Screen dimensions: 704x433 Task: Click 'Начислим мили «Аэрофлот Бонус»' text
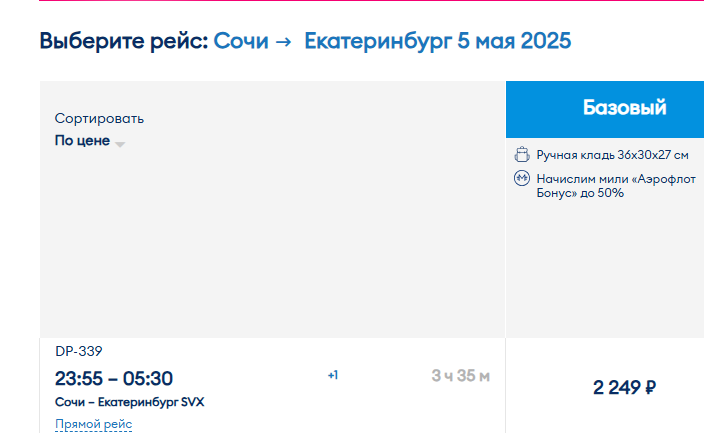pos(616,186)
